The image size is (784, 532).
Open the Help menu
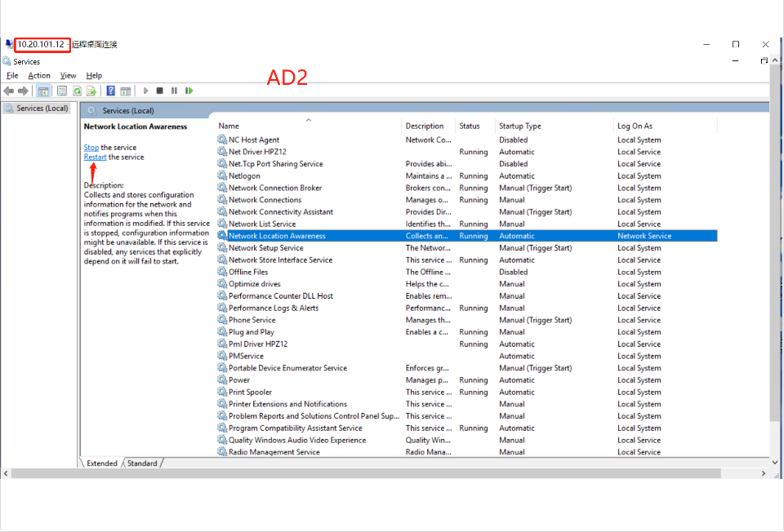pos(94,75)
